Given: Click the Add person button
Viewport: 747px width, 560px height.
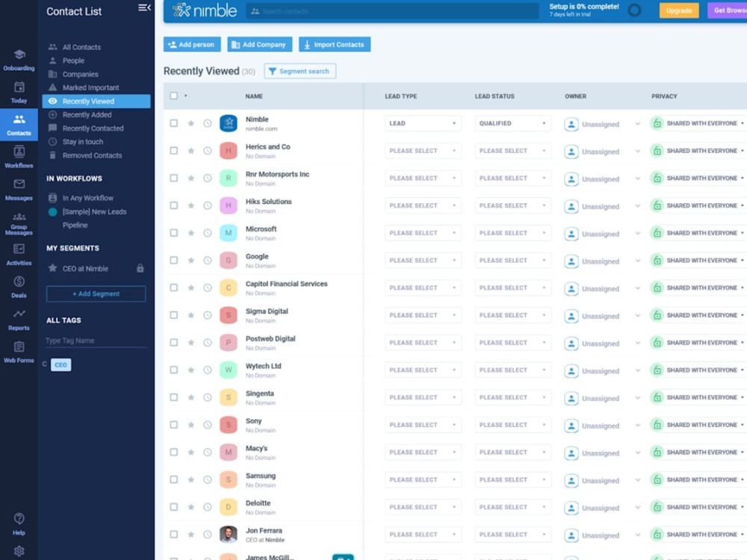Looking at the screenshot, I should tap(192, 44).
